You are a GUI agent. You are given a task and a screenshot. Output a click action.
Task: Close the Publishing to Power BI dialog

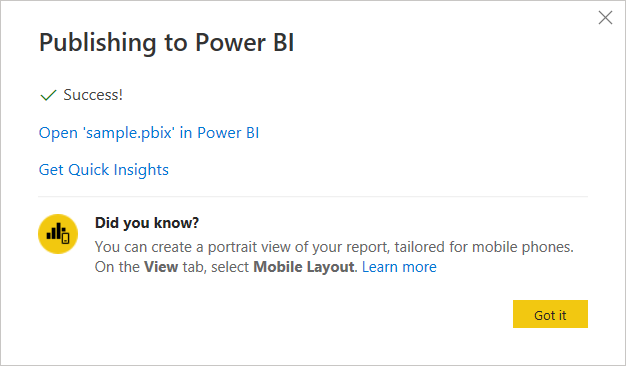605,18
